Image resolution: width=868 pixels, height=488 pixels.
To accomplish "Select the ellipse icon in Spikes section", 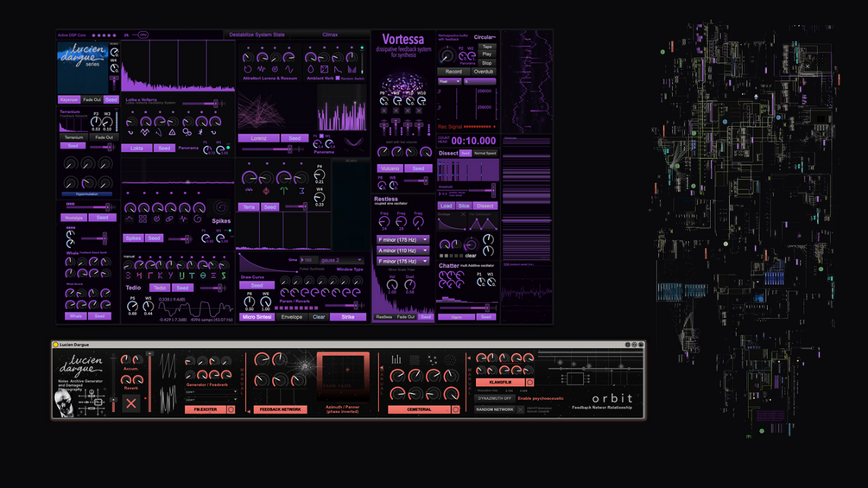I will click(170, 219).
